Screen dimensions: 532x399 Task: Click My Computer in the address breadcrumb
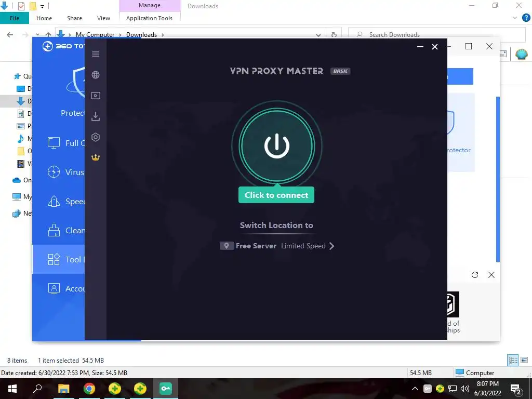click(95, 35)
